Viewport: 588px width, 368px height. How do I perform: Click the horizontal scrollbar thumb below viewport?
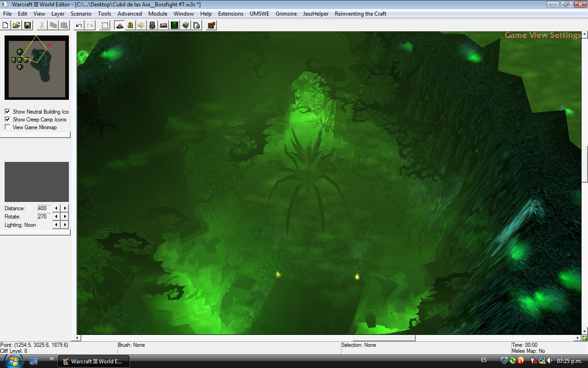[x=384, y=338]
